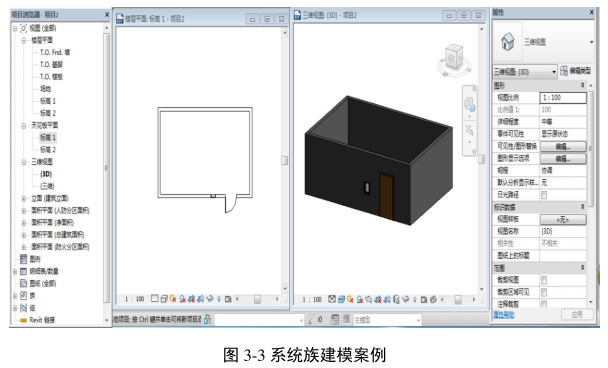Click the crop view icon in 3D view bar
Image resolution: width=608 pixels, height=368 pixels.
(x=378, y=299)
